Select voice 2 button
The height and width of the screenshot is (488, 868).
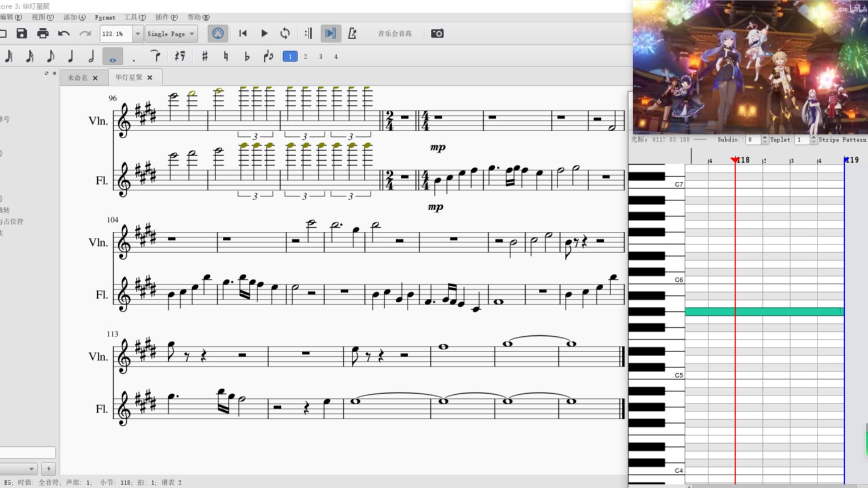305,56
